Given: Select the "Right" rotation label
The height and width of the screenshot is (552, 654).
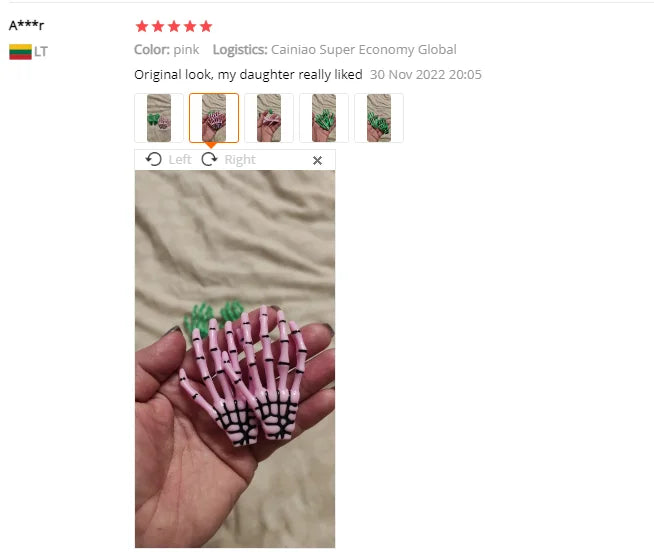Looking at the screenshot, I should 240,159.
